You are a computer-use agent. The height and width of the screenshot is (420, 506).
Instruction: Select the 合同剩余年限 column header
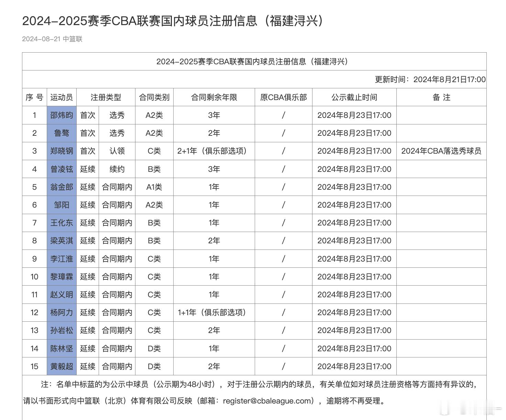[x=213, y=97]
